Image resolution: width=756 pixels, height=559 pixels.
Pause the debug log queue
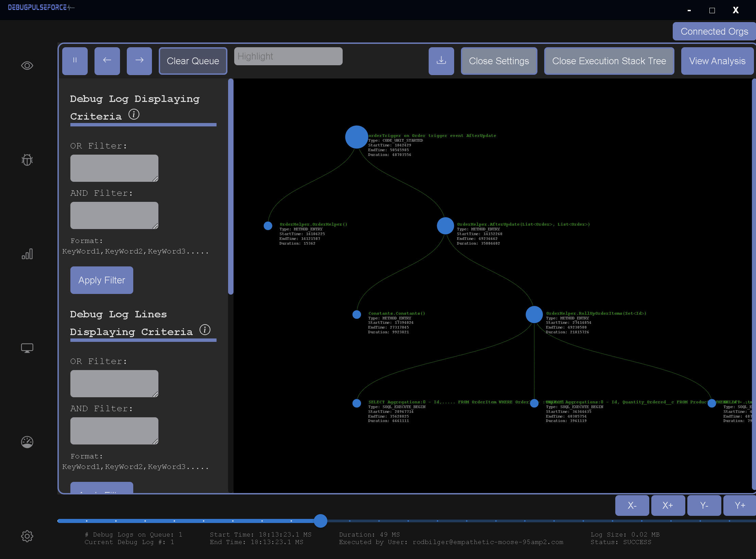(x=75, y=60)
